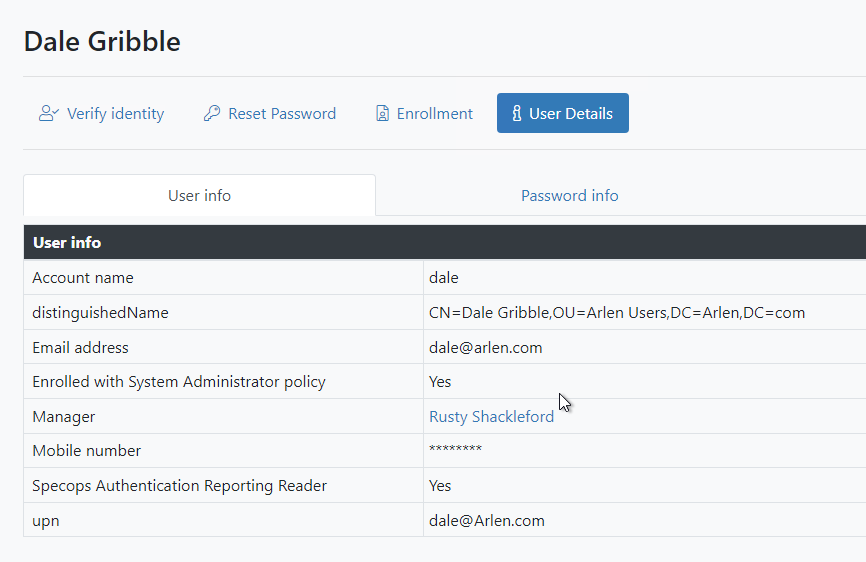Click the User Details info icon

(x=516, y=113)
